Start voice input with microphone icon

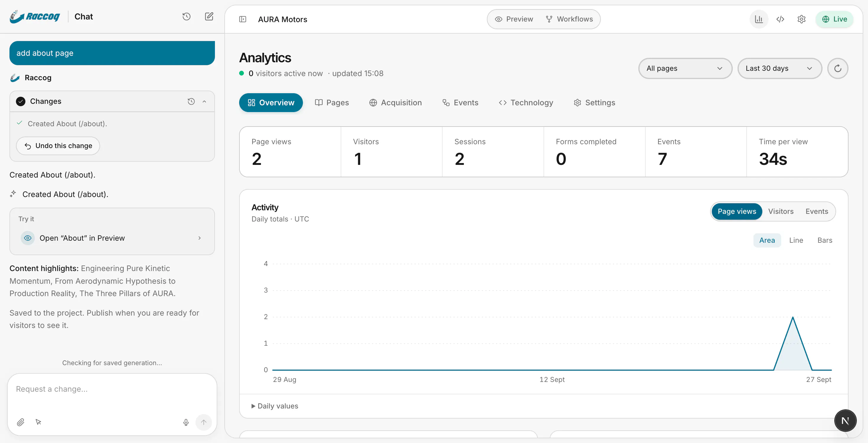click(x=186, y=422)
